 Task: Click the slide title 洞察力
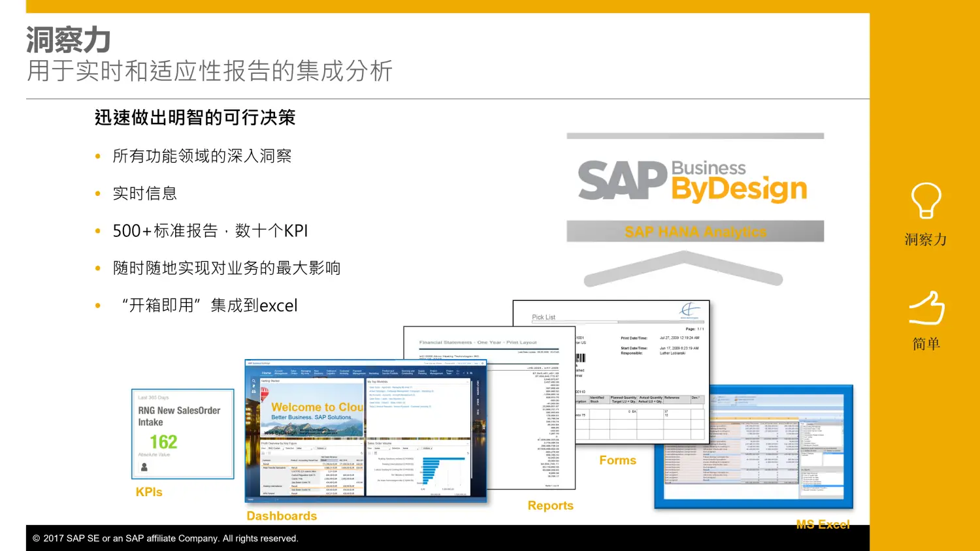(x=69, y=40)
